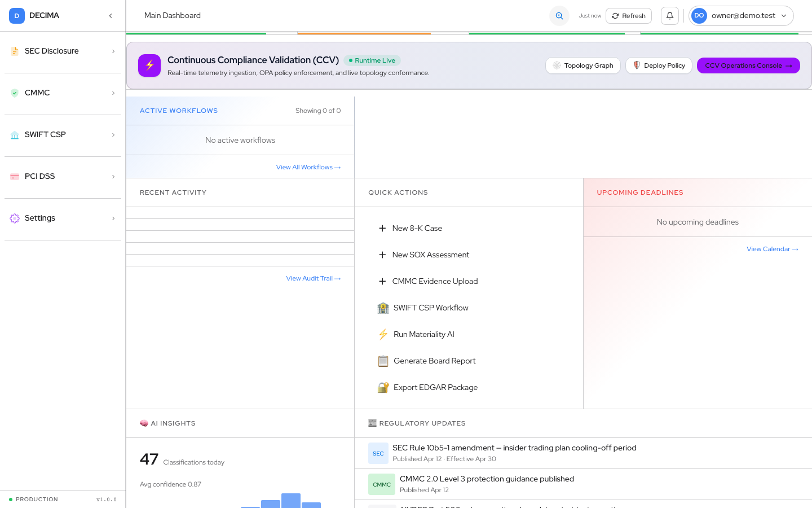Click the Export EDGAR Package lock icon
Screen dimensions: 812x508
[x=383, y=387]
